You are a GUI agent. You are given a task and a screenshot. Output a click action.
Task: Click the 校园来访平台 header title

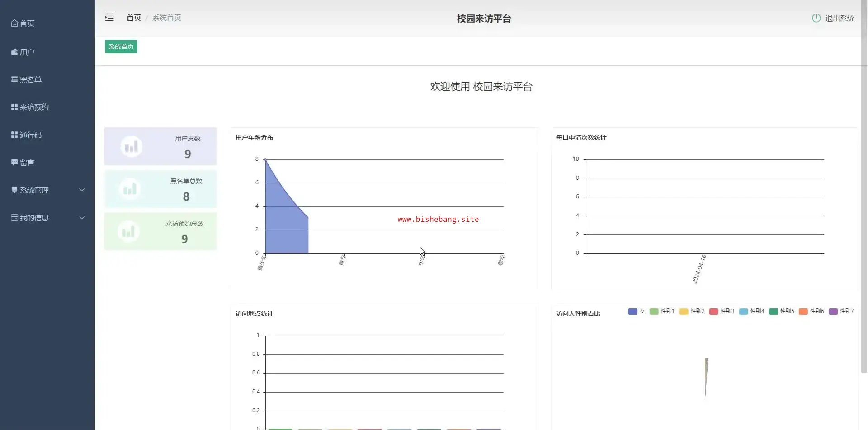(484, 19)
